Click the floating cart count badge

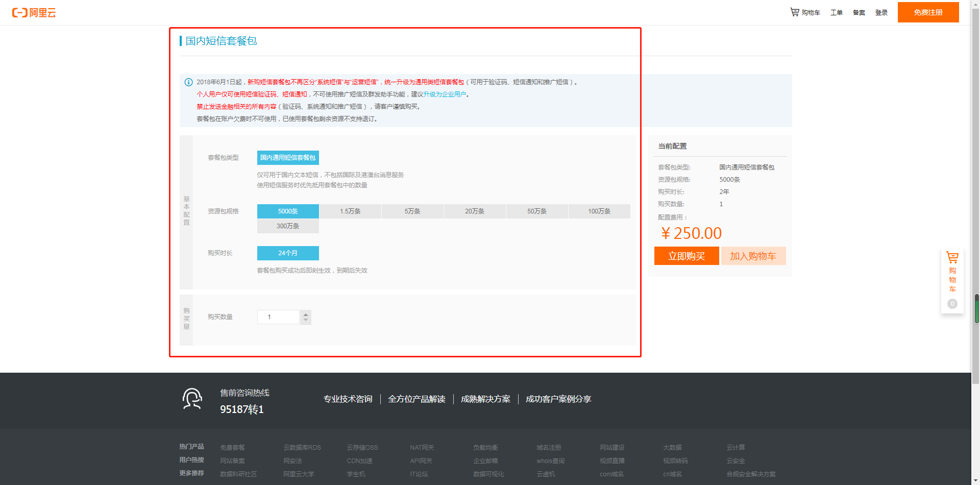(952, 304)
